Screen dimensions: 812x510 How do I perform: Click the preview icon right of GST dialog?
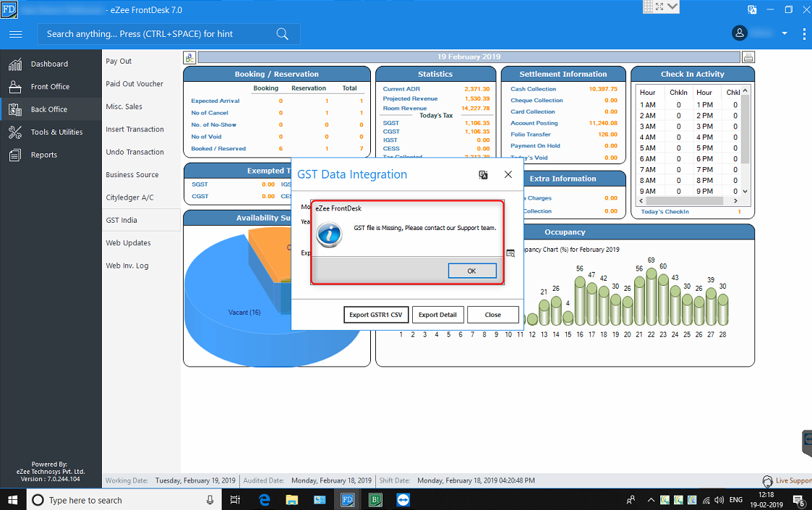tap(510, 253)
